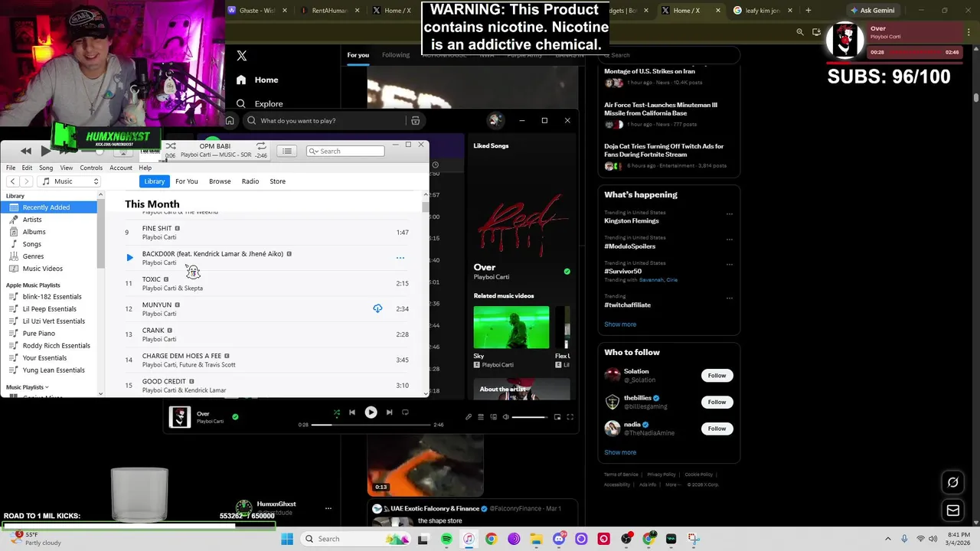This screenshot has height=551, width=980.
Task: Open a new browser tab
Action: coord(808,11)
